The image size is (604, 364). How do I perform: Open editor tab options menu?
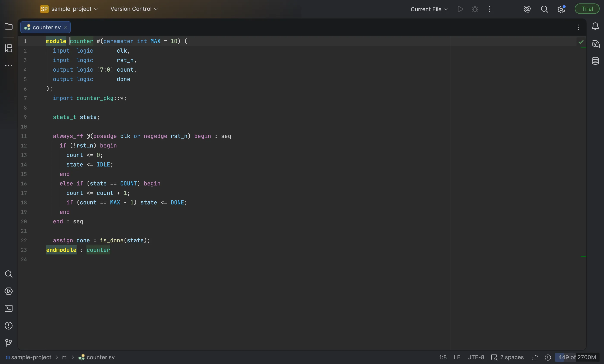[578, 27]
